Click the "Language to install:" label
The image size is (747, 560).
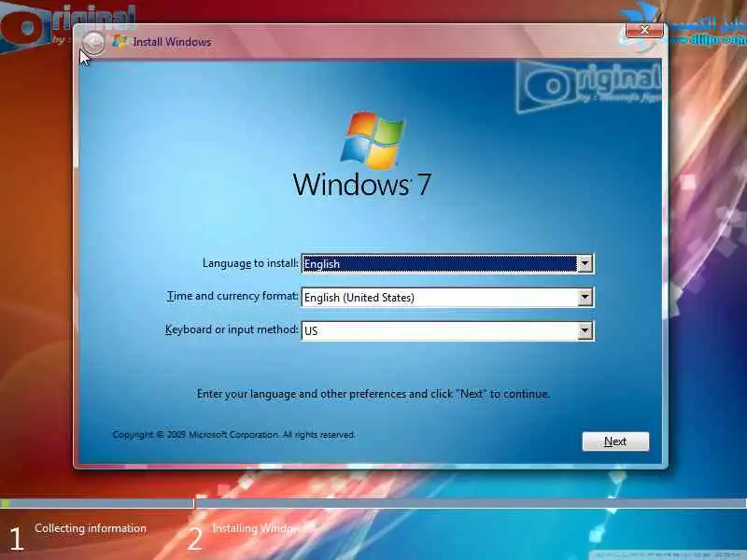[x=250, y=263]
